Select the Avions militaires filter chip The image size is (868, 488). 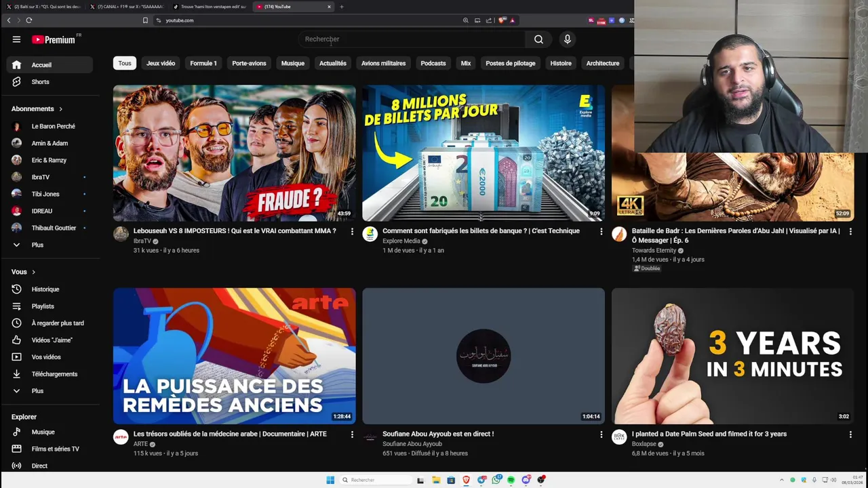click(x=383, y=64)
